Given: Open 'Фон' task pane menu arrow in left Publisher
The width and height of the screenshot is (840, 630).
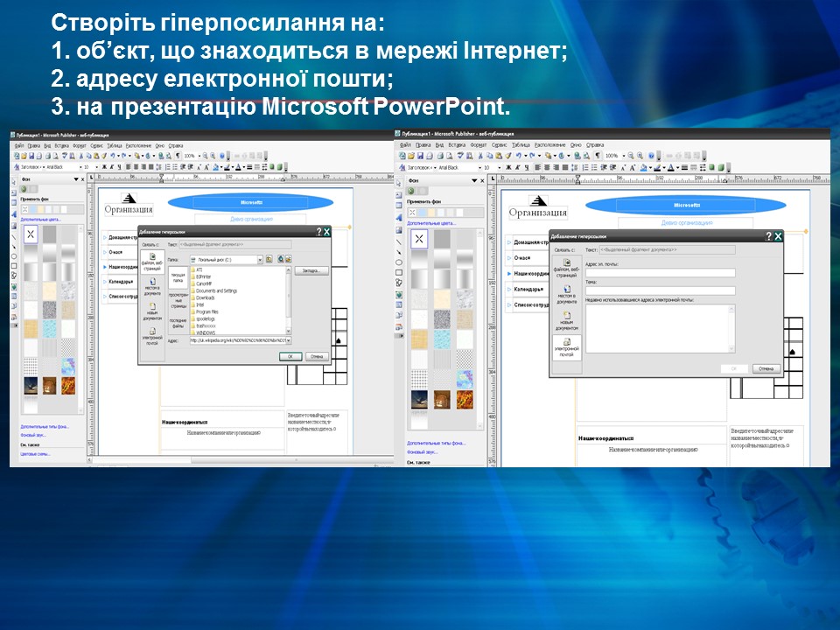Looking at the screenshot, I should coord(76,179).
